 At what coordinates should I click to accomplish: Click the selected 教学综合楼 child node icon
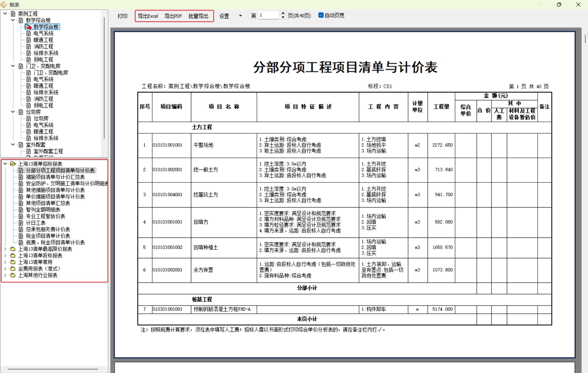point(28,27)
